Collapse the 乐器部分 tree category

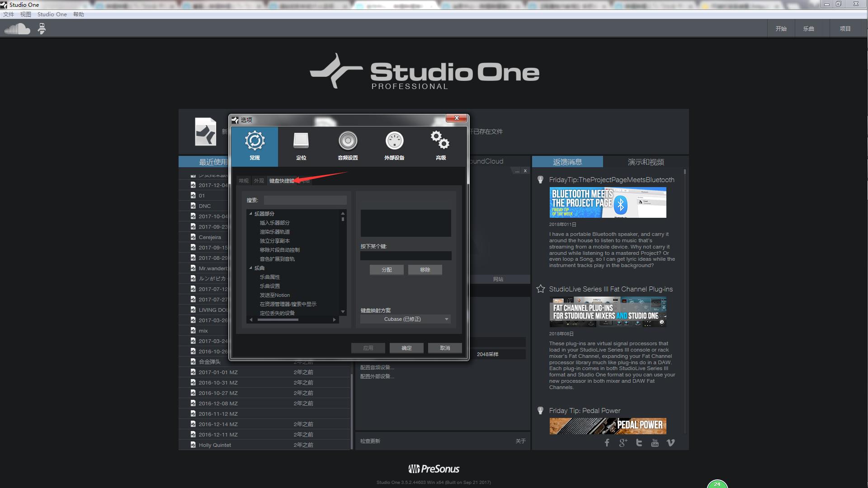pos(250,213)
